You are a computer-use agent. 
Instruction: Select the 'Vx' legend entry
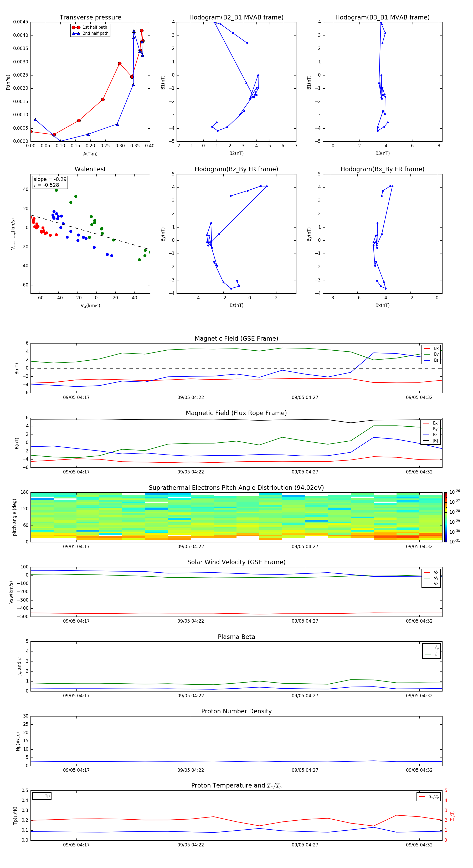click(431, 572)
